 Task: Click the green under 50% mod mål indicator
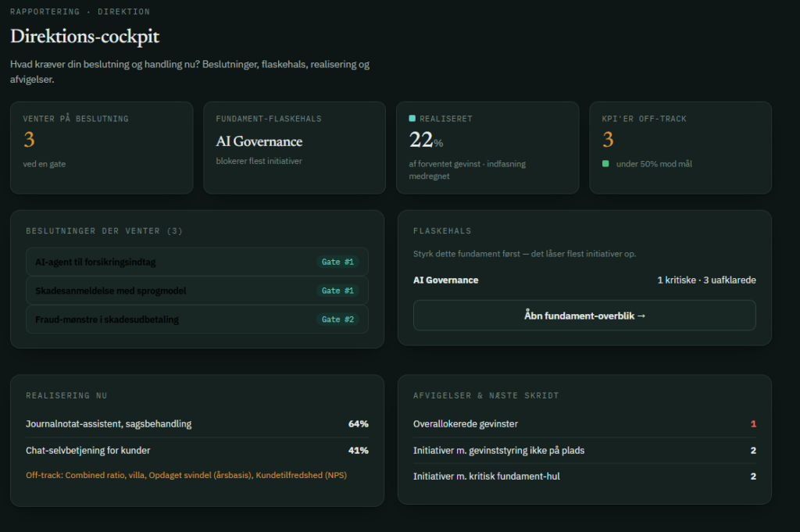click(x=605, y=164)
